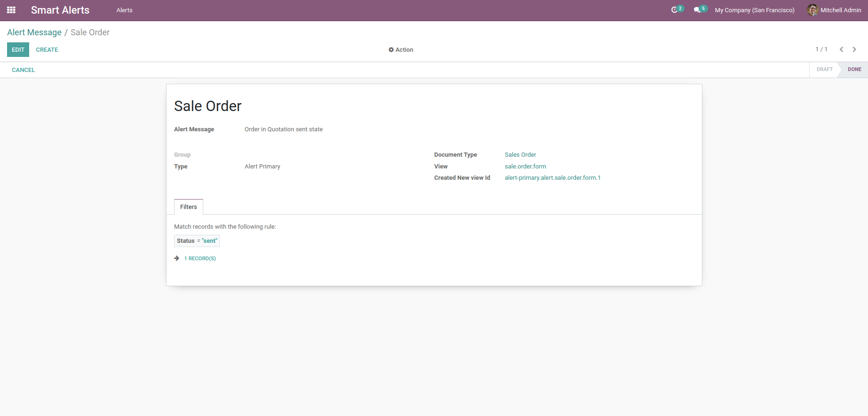Viewport: 868px width, 416px height.
Task: Click the Order in Quotation sent state text
Action: click(284, 129)
